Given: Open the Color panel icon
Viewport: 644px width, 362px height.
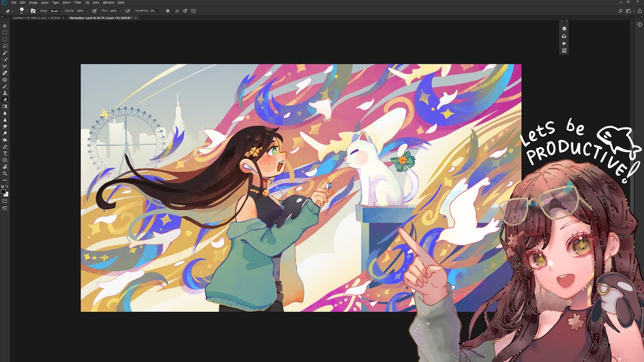Looking at the screenshot, I should tap(564, 36).
